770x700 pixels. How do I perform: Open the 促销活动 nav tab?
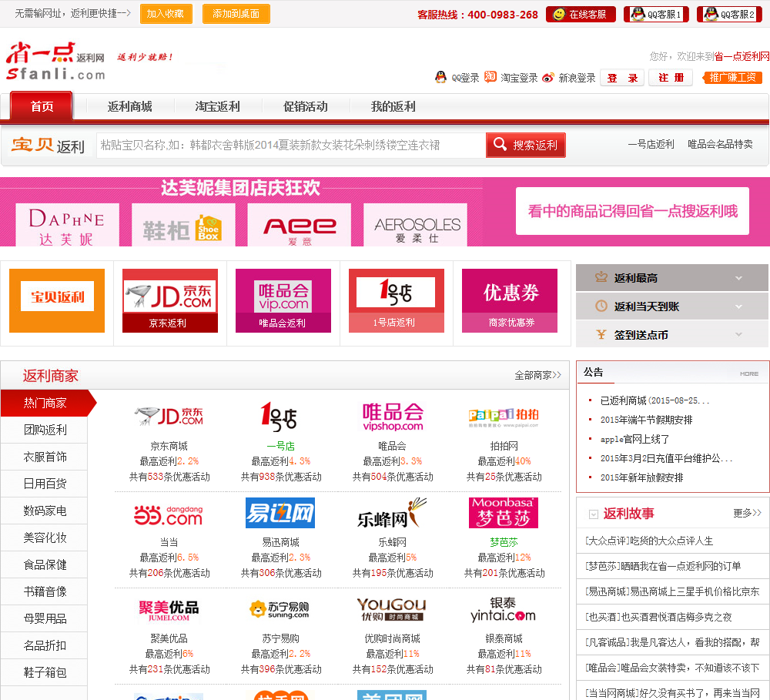(x=306, y=106)
